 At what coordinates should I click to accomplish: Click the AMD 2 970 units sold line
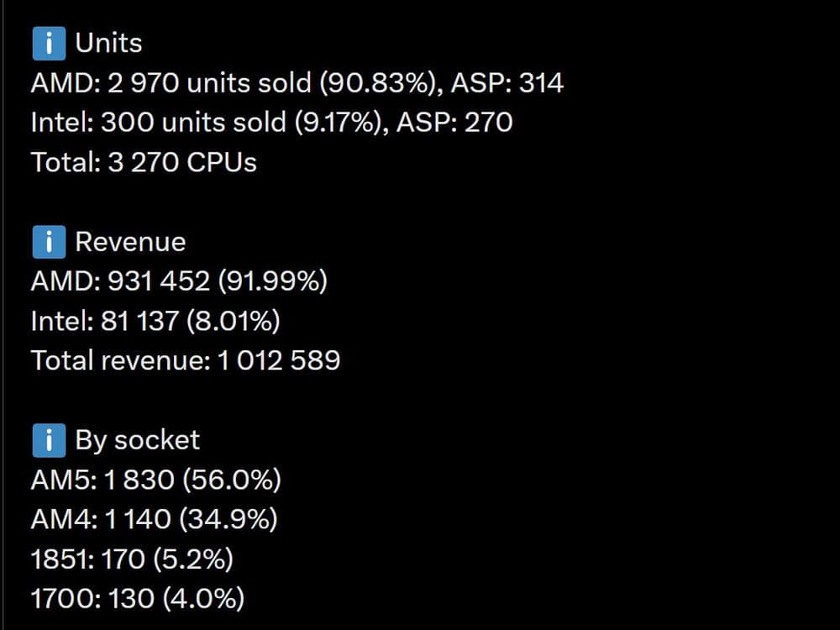(297, 83)
